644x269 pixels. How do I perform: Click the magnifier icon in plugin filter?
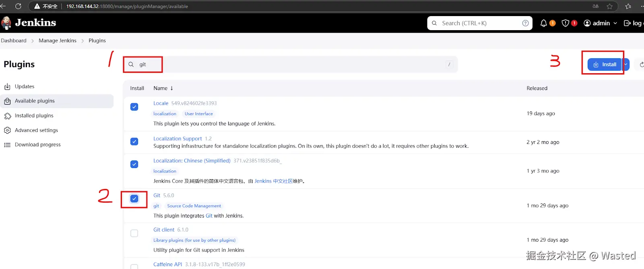point(131,64)
